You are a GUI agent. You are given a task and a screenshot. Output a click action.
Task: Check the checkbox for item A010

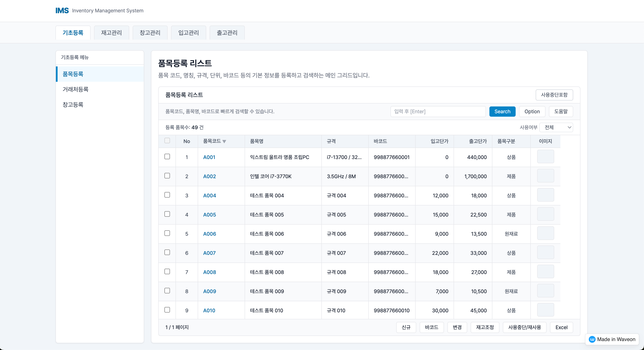[x=167, y=310]
